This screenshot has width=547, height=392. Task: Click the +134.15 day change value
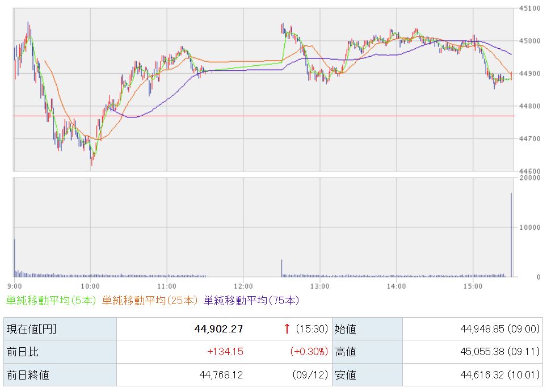225,352
